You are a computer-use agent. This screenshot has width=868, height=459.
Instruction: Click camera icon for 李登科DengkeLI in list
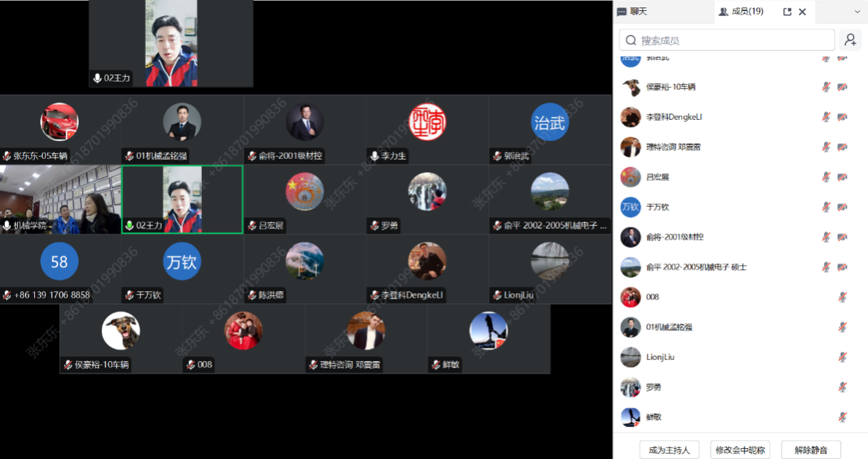(x=843, y=117)
